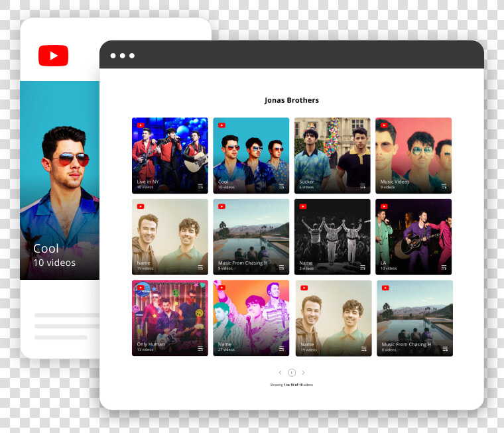Click the Music Videos pink thumbnail
The width and height of the screenshot is (504, 433).
click(x=413, y=156)
